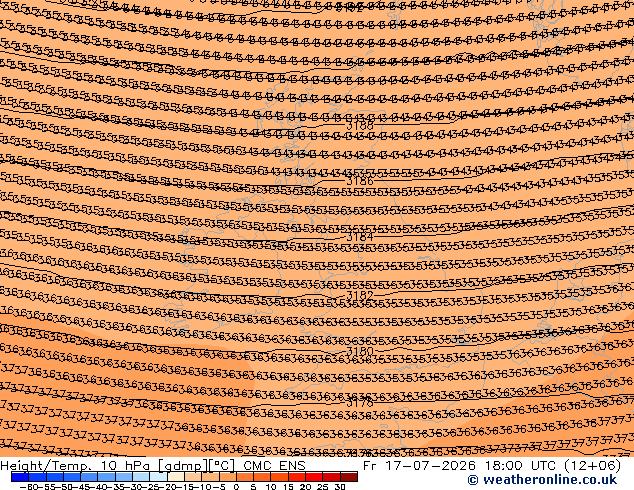This screenshot has width=634, height=490.
Task: Click the 3184 contour label
Action: coord(360,237)
